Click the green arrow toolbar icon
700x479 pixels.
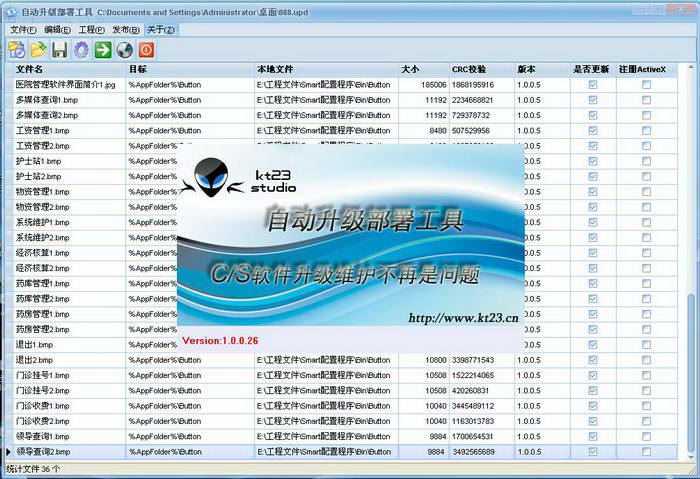coord(103,49)
